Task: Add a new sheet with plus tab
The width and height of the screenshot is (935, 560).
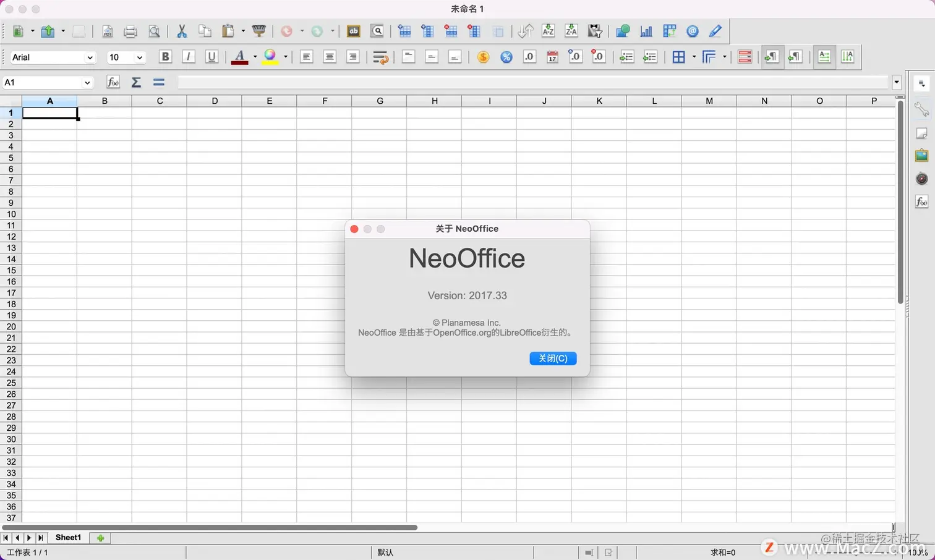Action: click(100, 538)
